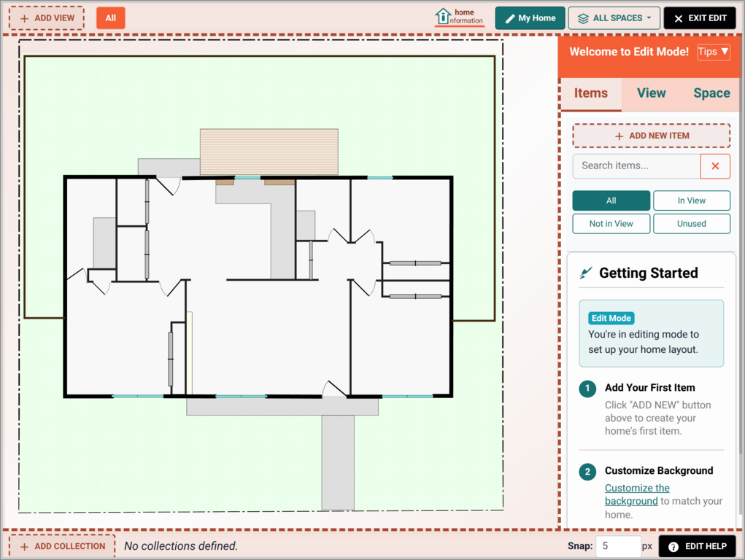745x560 pixels.
Task: Click the 'Customize Background' heading
Action: [x=658, y=471]
